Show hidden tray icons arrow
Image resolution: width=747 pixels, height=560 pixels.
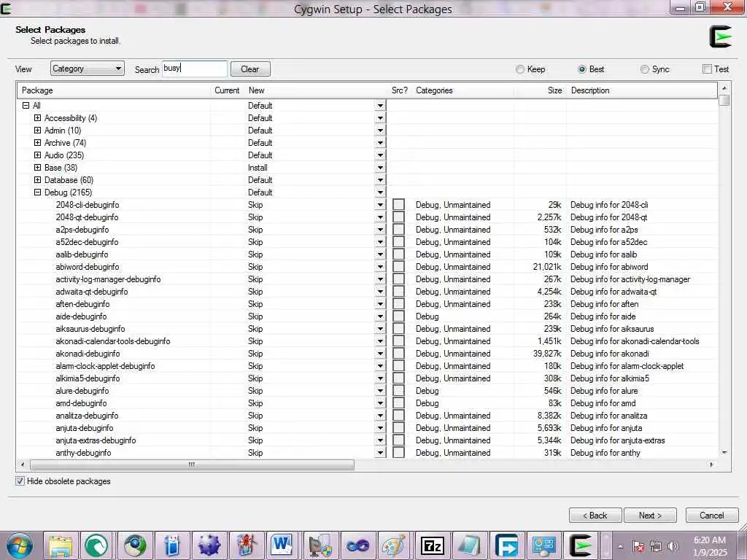coord(620,546)
